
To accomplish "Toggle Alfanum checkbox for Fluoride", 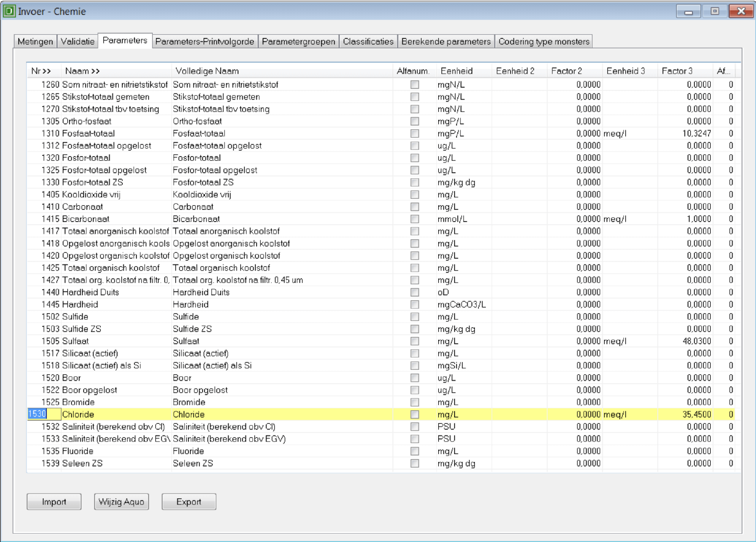I will coord(415,451).
